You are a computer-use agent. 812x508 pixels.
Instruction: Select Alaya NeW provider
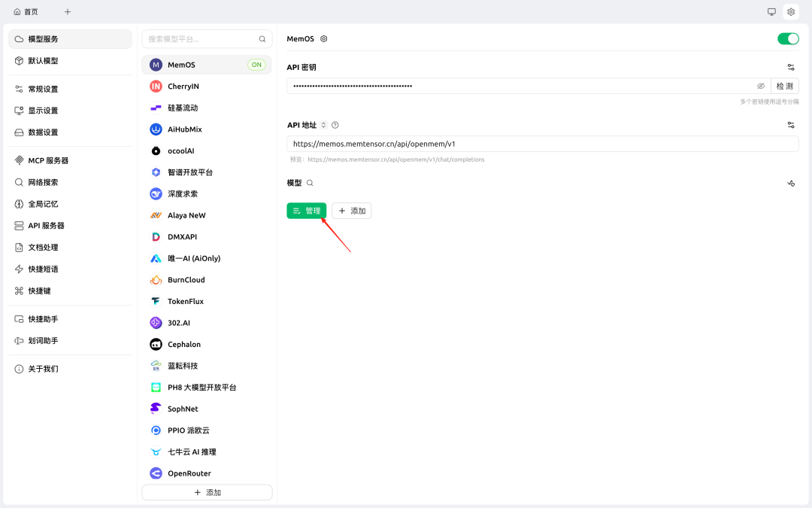point(207,216)
